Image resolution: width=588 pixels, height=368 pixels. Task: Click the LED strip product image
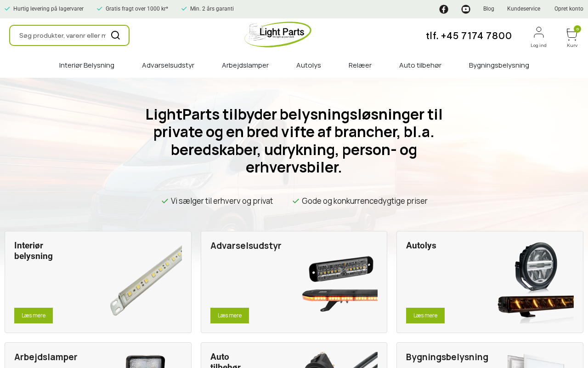[146, 281]
